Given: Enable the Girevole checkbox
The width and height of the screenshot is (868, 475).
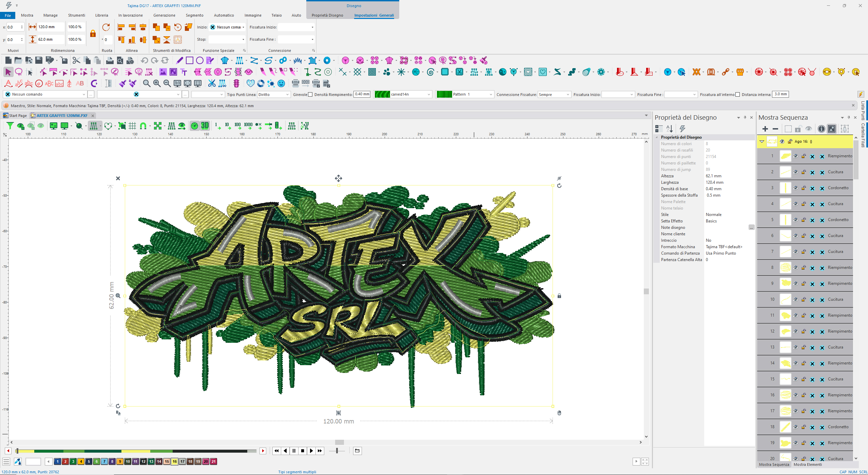Looking at the screenshot, I should pos(310,95).
